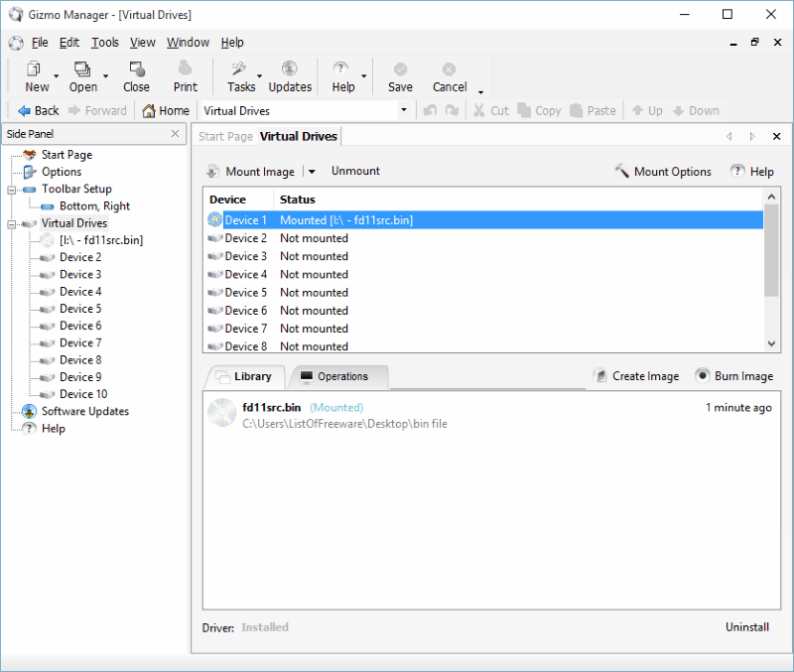The height and width of the screenshot is (672, 794).
Task: Click the Cut scissors icon
Action: click(478, 110)
